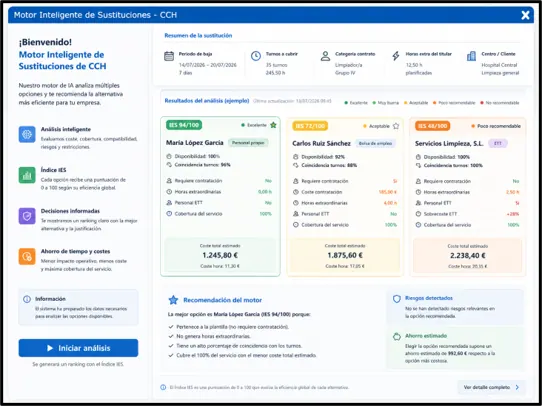
Task: Click the building icon for Centro / Cliente
Action: (x=471, y=56)
